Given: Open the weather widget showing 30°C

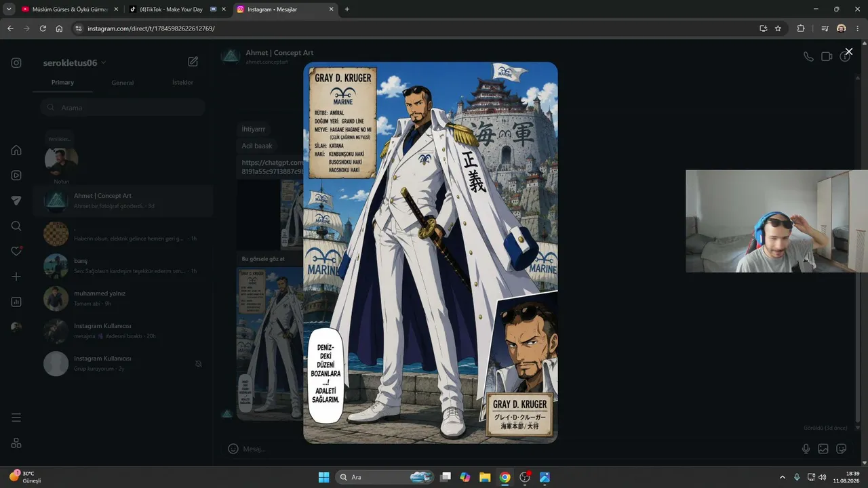Looking at the screenshot, I should point(26,477).
